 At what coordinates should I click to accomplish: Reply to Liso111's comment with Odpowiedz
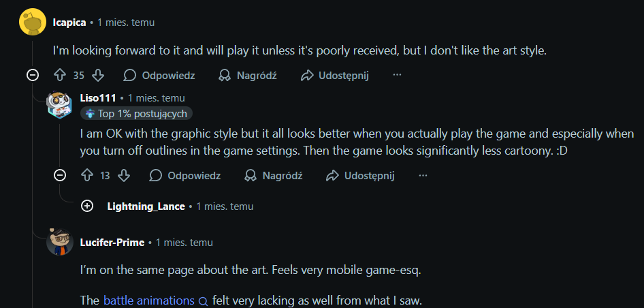coord(184,176)
